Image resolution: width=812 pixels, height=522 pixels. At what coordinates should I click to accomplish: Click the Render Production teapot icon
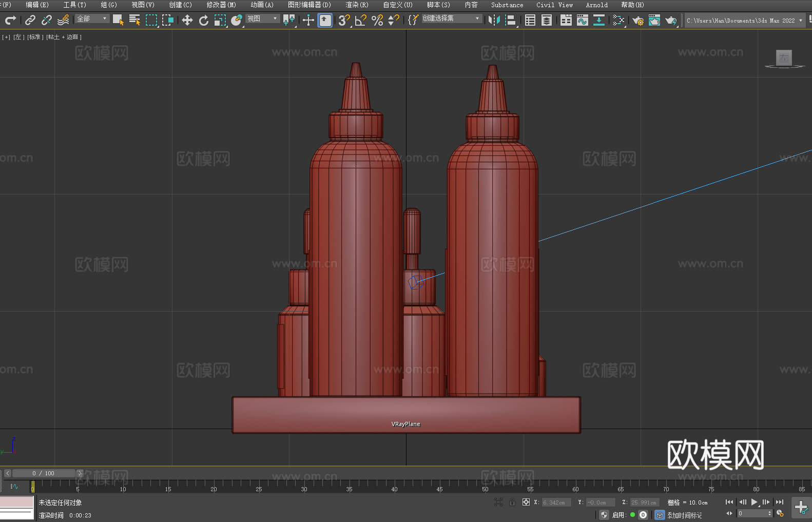pos(671,20)
